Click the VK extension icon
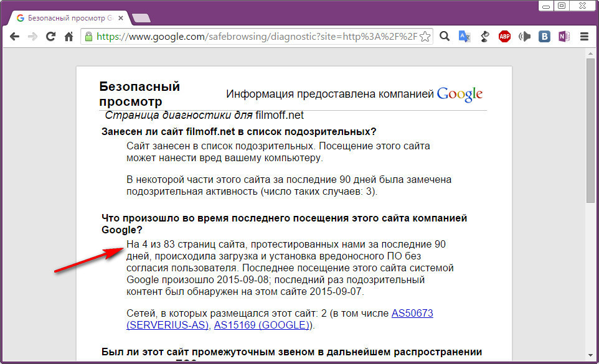The image size is (599, 364). pyautogui.click(x=544, y=37)
